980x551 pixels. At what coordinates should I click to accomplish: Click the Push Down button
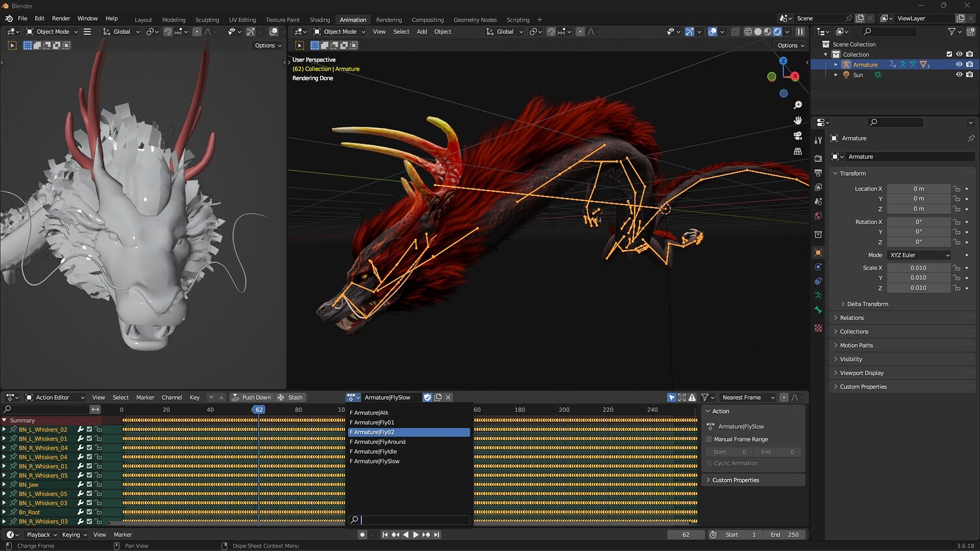click(251, 398)
